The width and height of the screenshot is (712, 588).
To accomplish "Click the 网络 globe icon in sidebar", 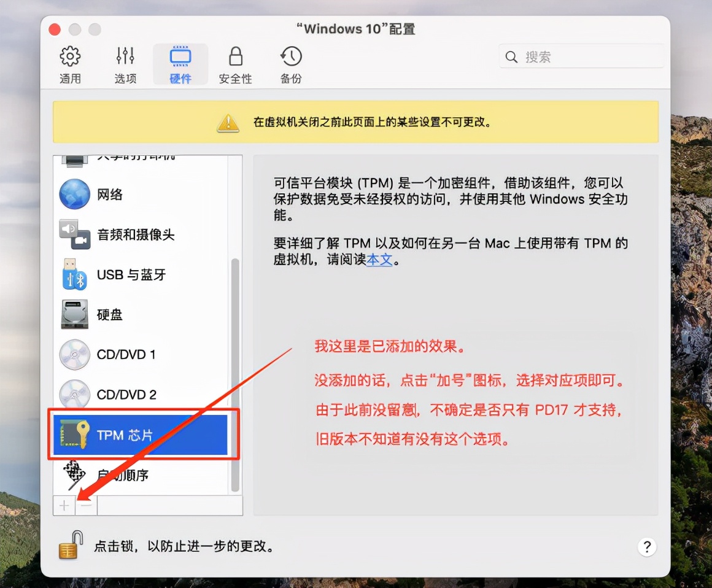I will tap(74, 194).
